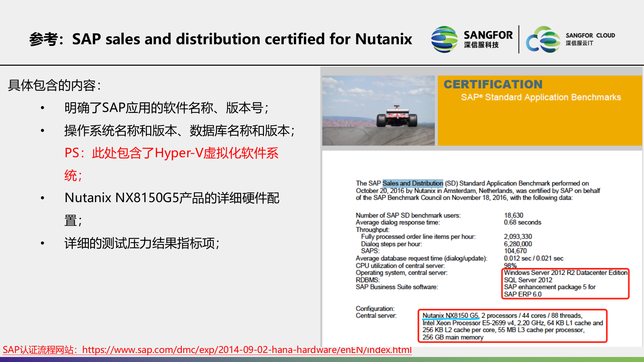Click the 256 GB main memory line
The image size is (644, 362).
452,337
